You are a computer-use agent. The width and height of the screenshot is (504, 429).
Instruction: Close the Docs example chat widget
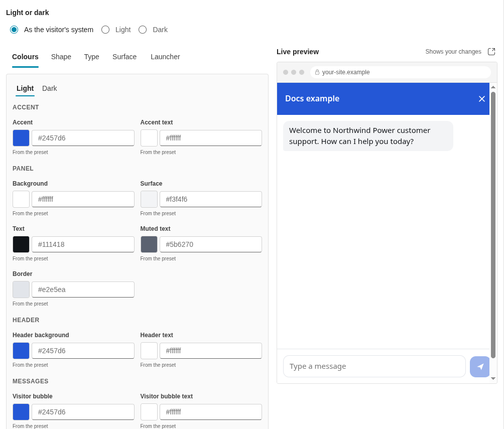(481, 99)
